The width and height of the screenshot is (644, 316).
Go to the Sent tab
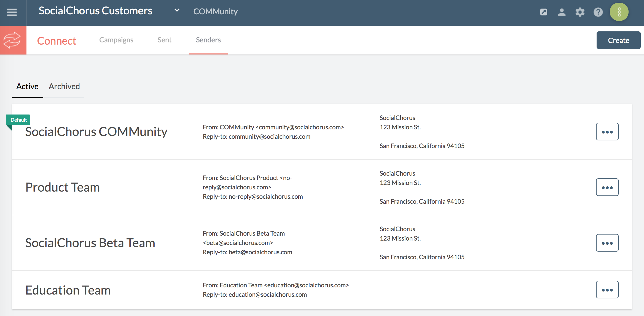tap(164, 40)
